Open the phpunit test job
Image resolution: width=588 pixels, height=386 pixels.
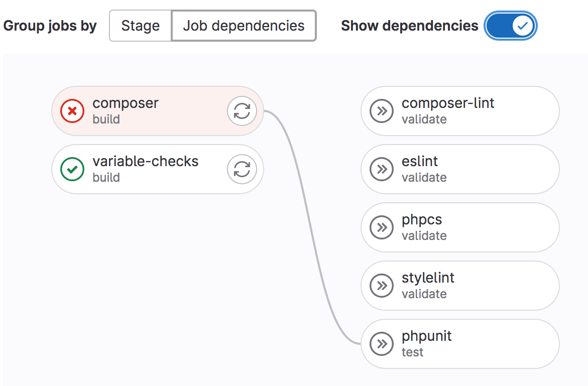click(427, 336)
